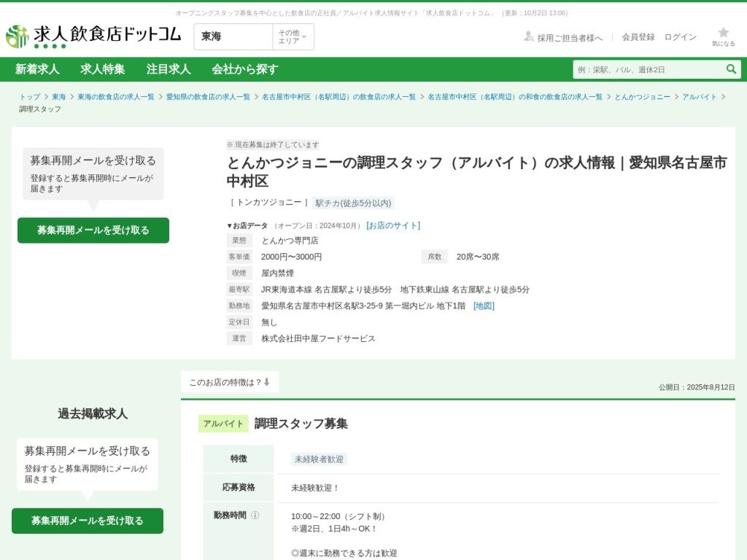The width and height of the screenshot is (747, 560).
Task: Click the 求人飲食店ドットコム logo
Action: pos(93,36)
